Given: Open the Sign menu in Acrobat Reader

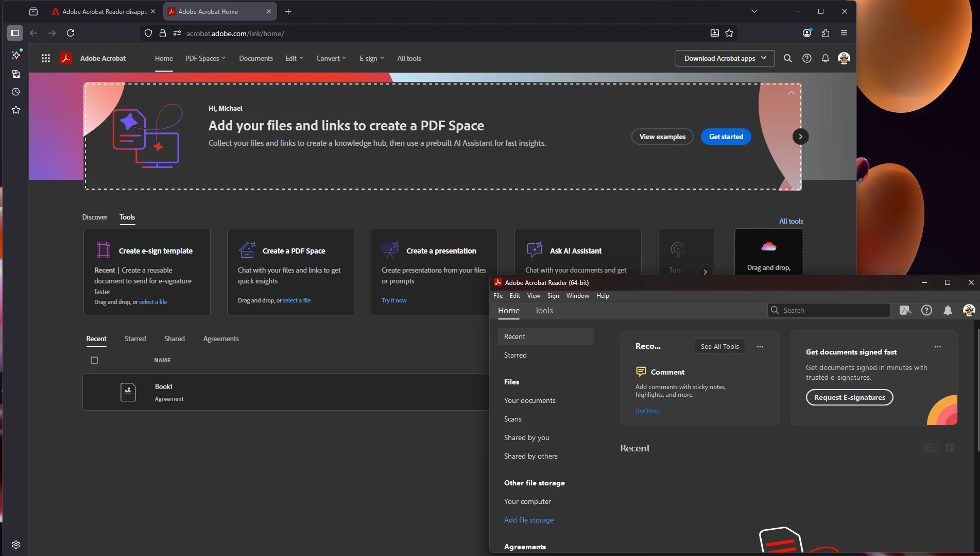Looking at the screenshot, I should coord(553,296).
